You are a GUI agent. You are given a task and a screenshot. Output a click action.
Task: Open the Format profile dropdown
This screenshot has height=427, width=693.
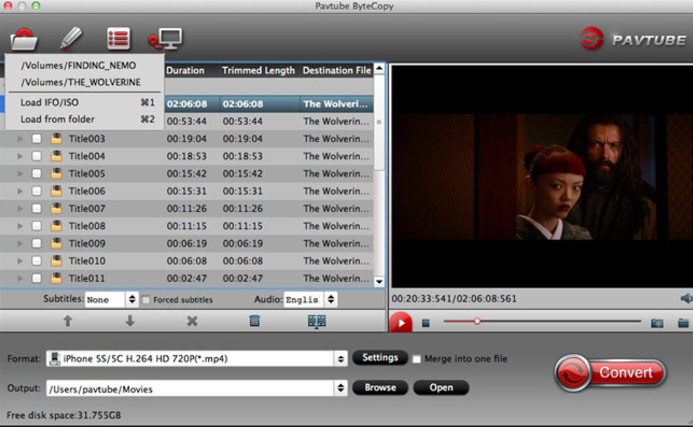click(197, 358)
